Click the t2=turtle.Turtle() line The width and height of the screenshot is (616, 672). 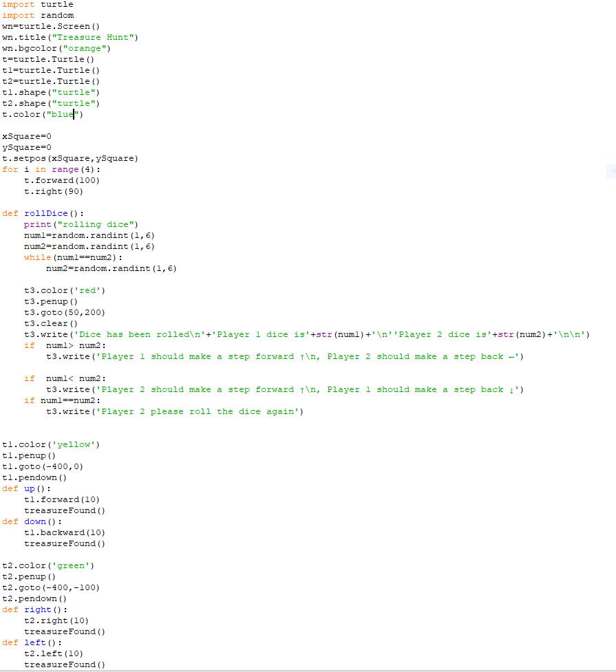[51, 81]
